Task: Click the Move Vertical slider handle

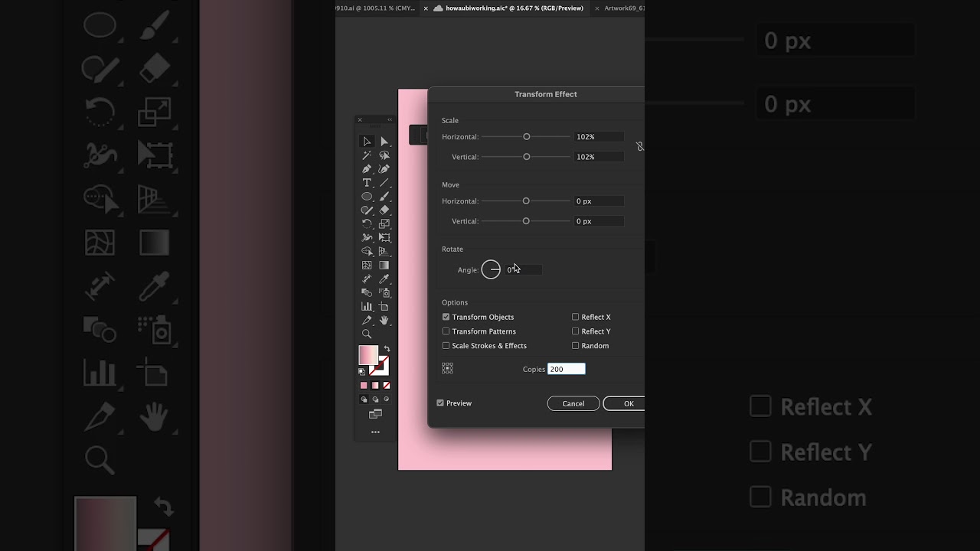Action: (x=526, y=221)
